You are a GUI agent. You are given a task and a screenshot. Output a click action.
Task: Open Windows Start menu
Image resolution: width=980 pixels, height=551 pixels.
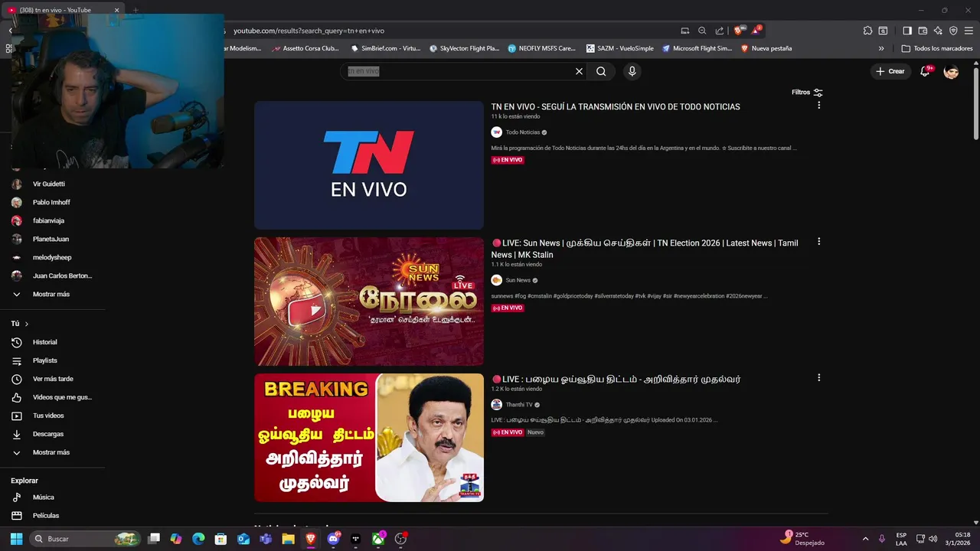(x=16, y=539)
